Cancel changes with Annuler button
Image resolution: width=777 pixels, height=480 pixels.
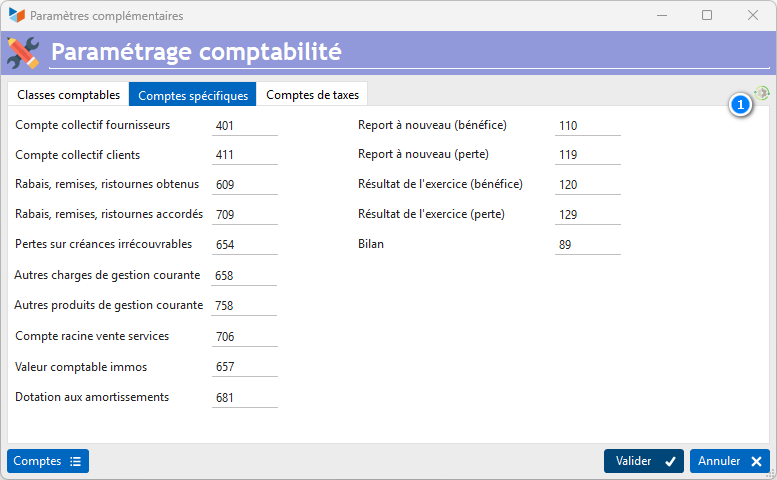pyautogui.click(x=729, y=461)
